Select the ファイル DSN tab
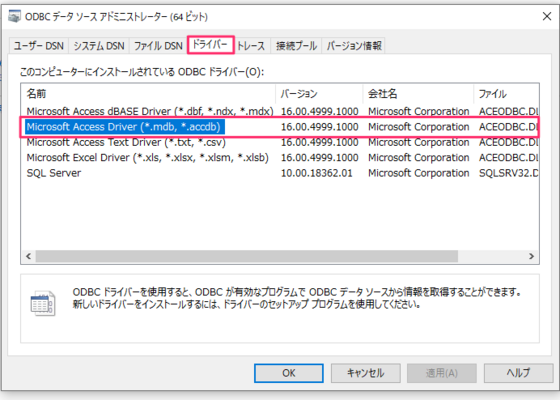The image size is (560, 400). 158,46
